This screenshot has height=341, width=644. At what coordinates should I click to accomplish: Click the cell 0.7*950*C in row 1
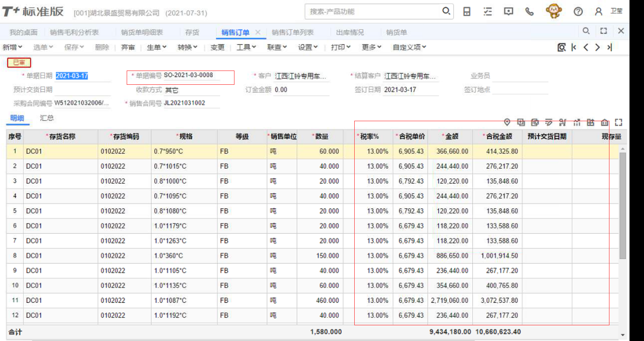pyautogui.click(x=184, y=151)
